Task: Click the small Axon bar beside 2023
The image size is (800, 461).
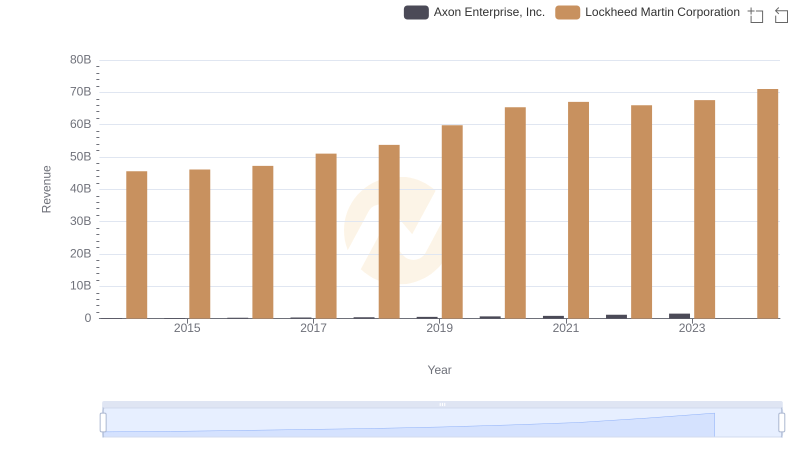Action: tap(679, 316)
